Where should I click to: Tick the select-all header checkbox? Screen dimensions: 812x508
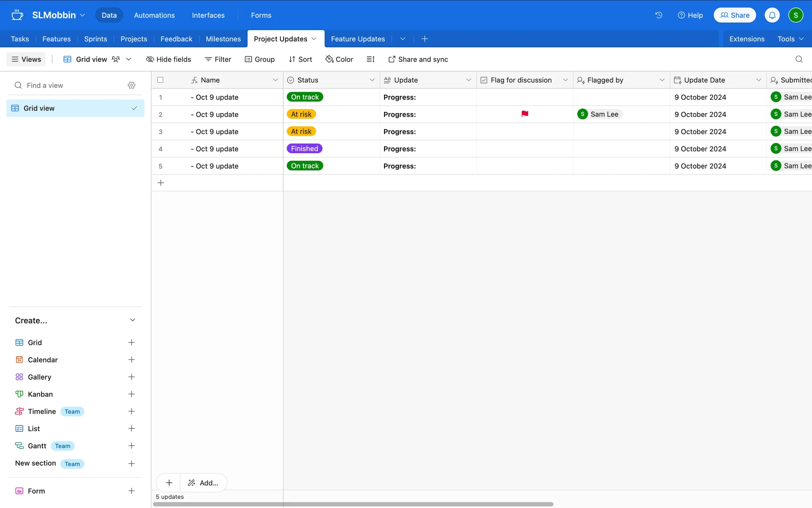(x=160, y=80)
